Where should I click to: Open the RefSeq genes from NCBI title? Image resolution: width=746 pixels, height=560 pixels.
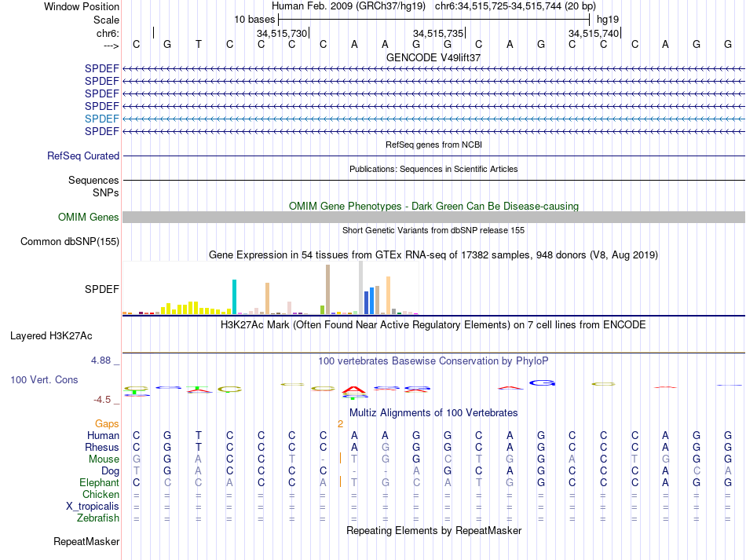(x=433, y=145)
